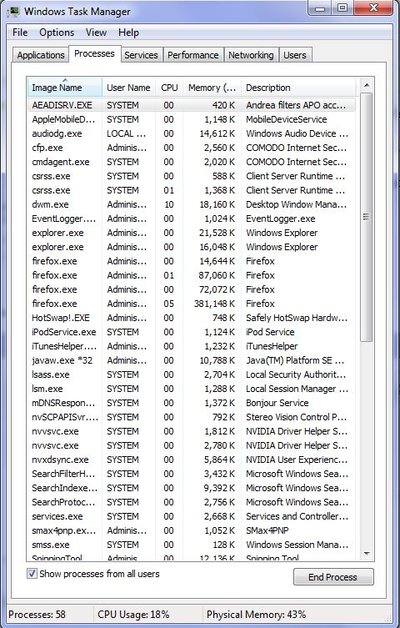Screen dimensions: 400x628
Task: Toggle Show processes from all users
Action: [32, 574]
